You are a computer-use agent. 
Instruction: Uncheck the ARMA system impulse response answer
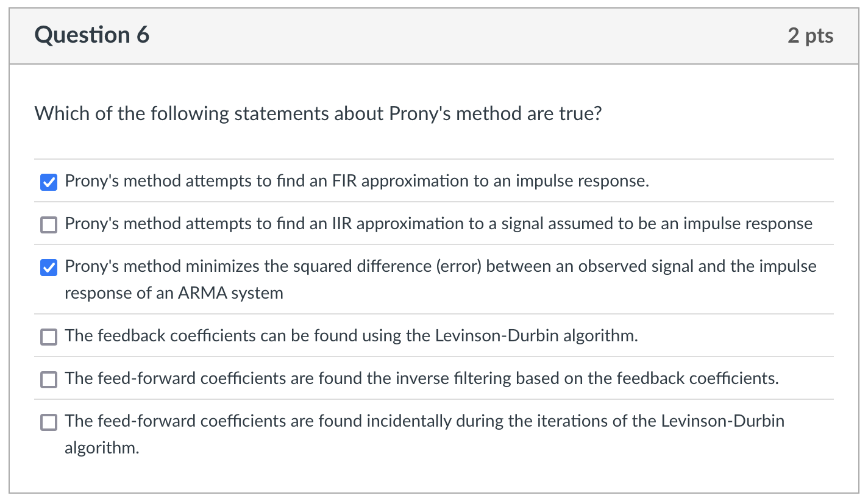click(x=48, y=267)
